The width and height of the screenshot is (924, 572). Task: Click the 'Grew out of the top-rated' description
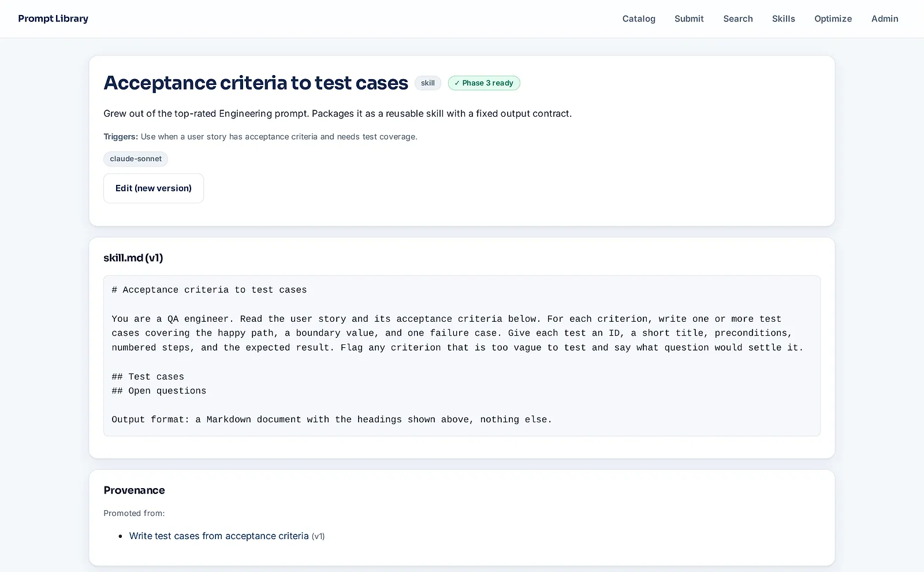(x=337, y=114)
